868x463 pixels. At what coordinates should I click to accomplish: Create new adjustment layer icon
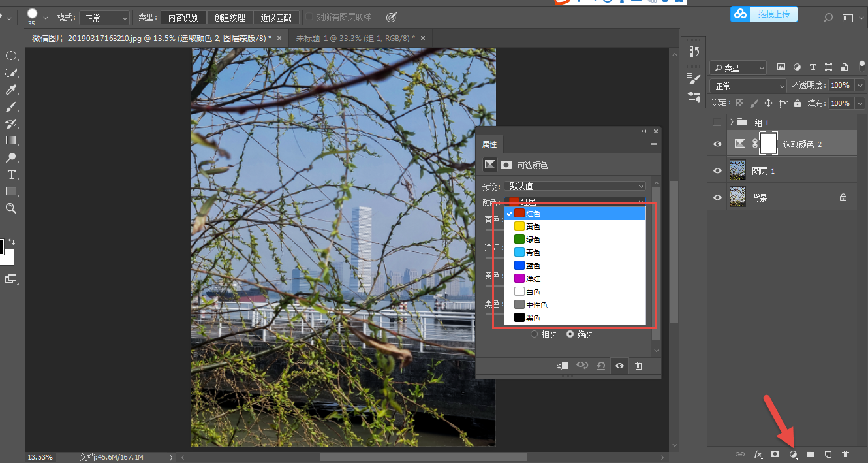[794, 455]
